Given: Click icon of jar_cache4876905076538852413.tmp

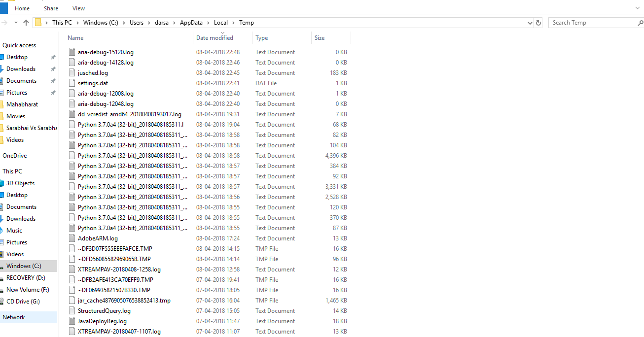Looking at the screenshot, I should (72, 301).
